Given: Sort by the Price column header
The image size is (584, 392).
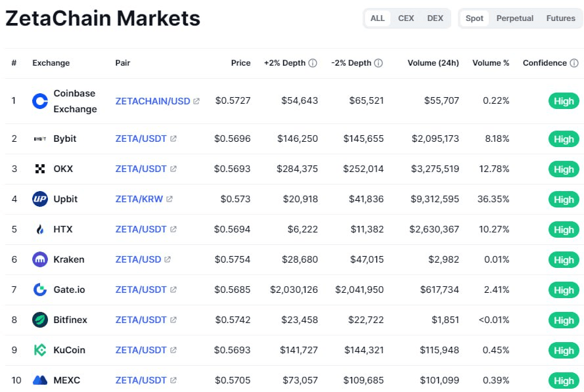Looking at the screenshot, I should 240,63.
